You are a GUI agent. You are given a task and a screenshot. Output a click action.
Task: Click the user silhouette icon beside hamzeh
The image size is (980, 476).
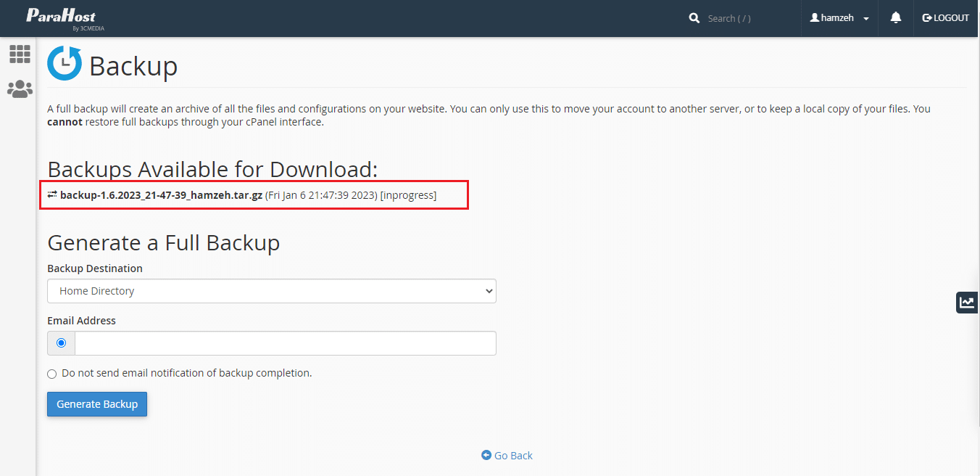click(x=815, y=18)
